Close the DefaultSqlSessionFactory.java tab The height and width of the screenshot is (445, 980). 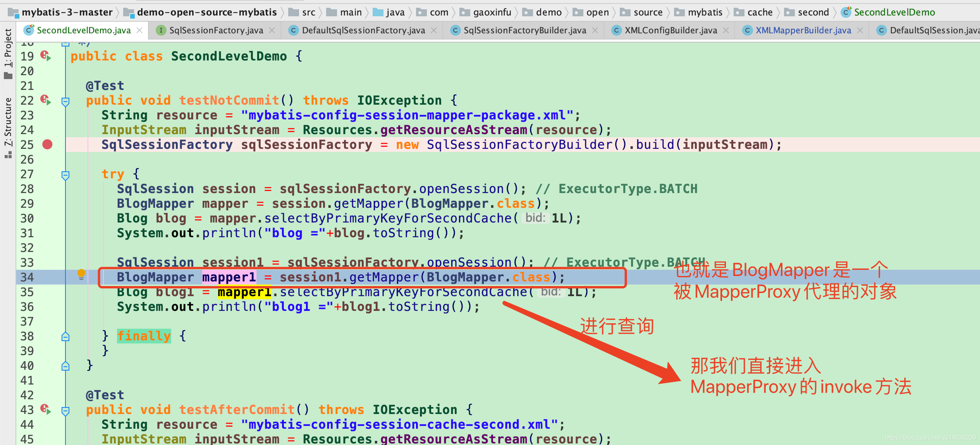434,30
